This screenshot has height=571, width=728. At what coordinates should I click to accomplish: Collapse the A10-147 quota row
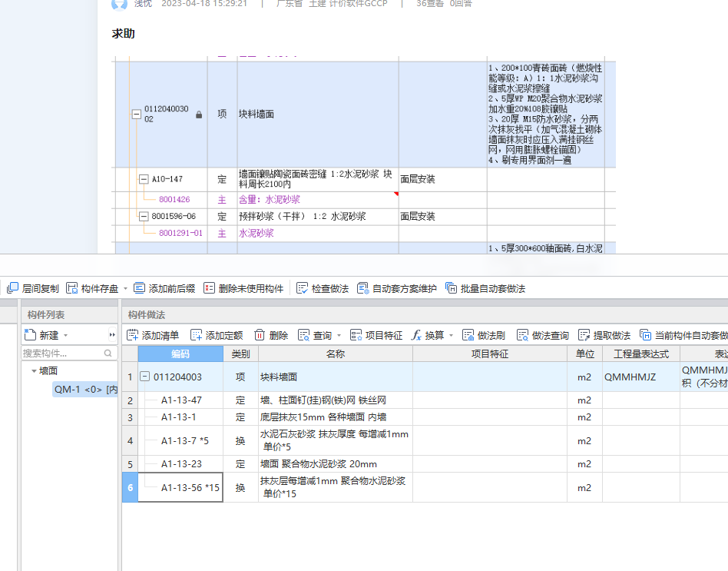point(144,179)
